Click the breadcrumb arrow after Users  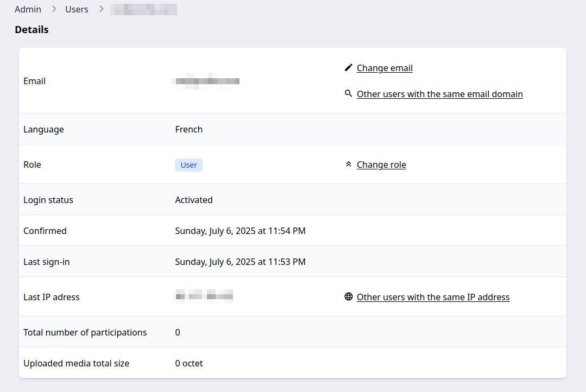click(101, 9)
